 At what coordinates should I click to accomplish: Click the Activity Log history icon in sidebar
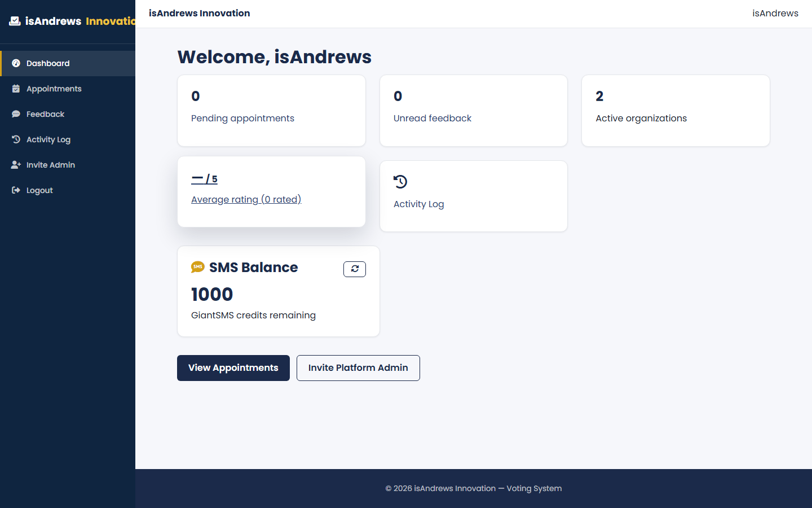point(16,139)
